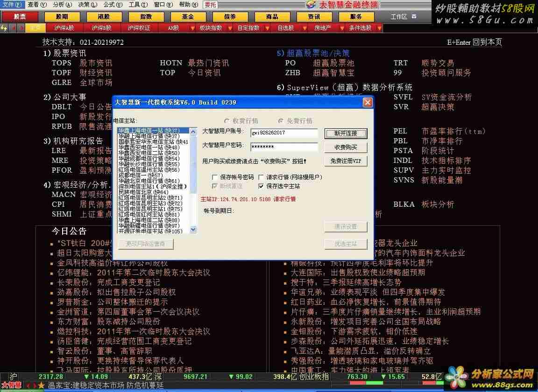The image size is (538, 392).
Task: Select the 免费行情 radio button
Action: [281, 121]
